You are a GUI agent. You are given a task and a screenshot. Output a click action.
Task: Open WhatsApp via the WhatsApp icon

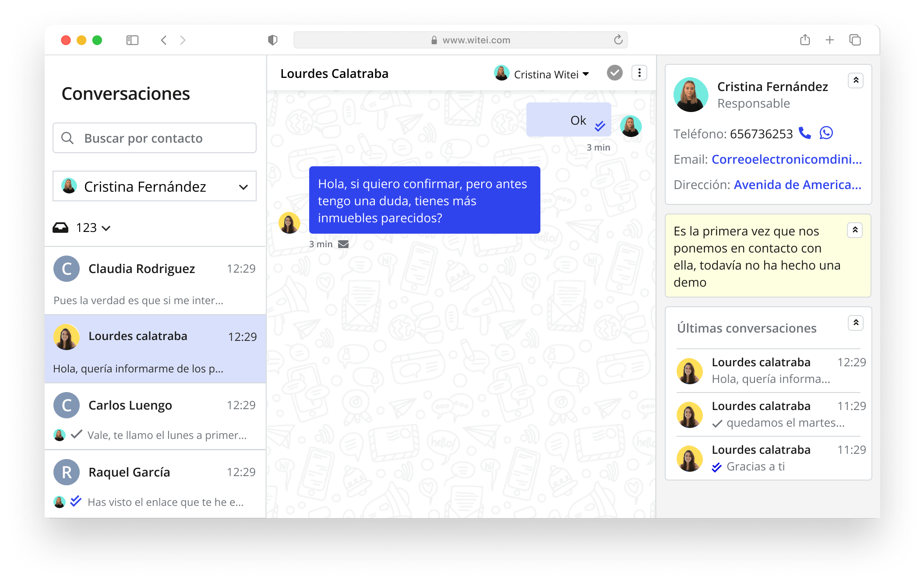click(x=826, y=134)
